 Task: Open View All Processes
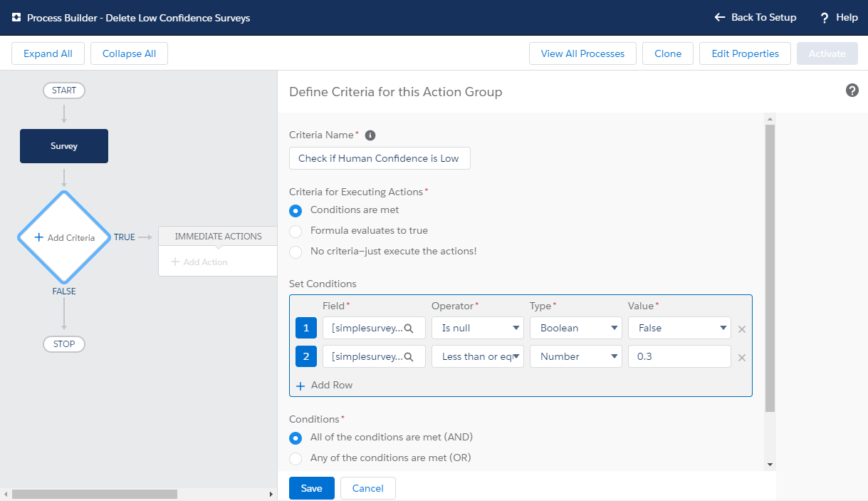[582, 53]
